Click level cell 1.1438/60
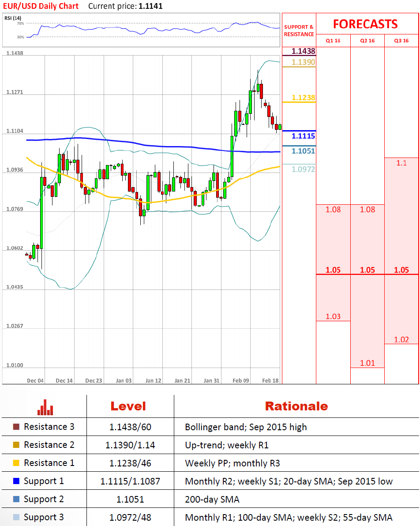This screenshot has height=526, width=420. [x=130, y=427]
